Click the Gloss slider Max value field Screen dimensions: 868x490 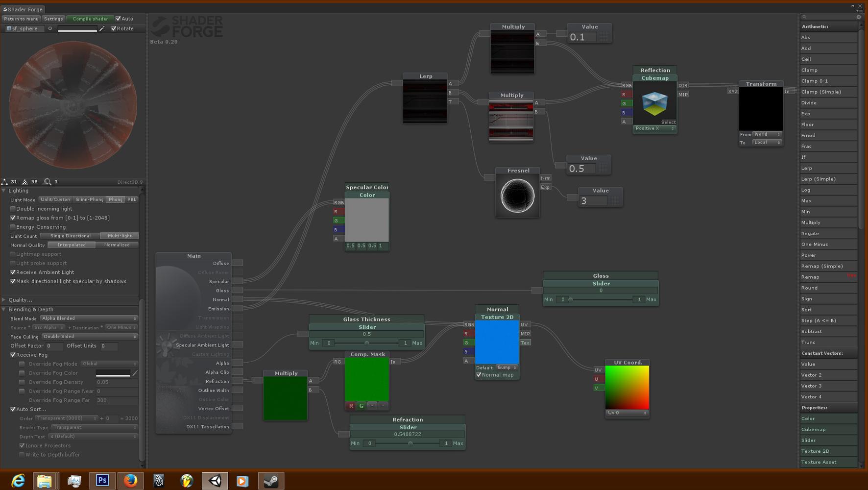click(x=639, y=299)
